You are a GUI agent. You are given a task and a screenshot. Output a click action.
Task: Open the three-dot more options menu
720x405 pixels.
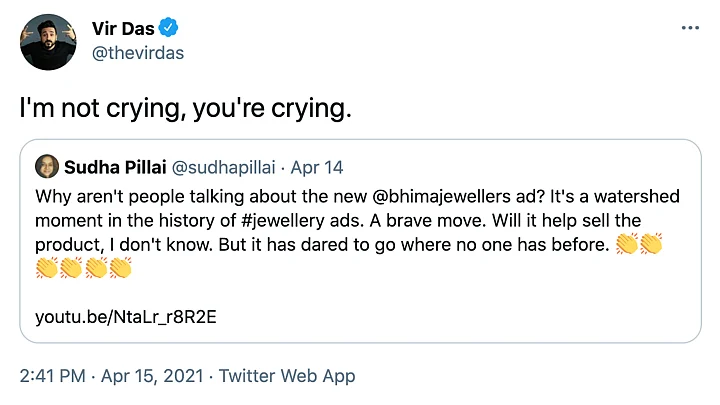tap(689, 28)
